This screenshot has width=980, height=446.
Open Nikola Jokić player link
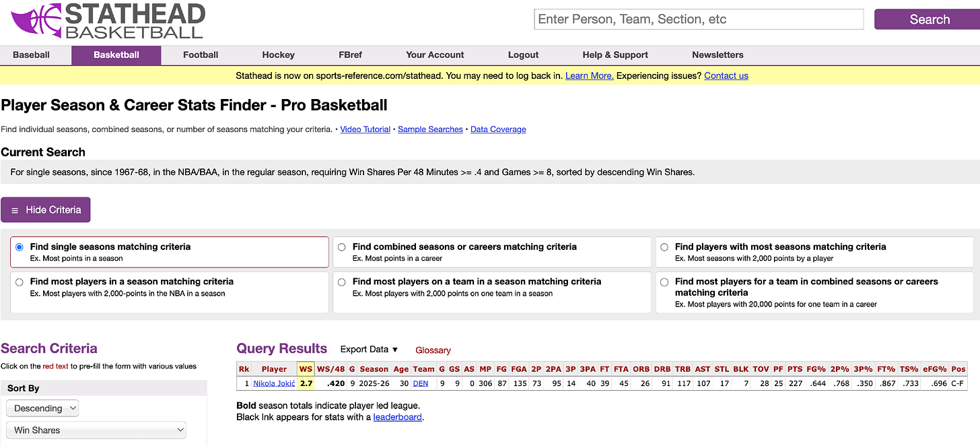[274, 383]
